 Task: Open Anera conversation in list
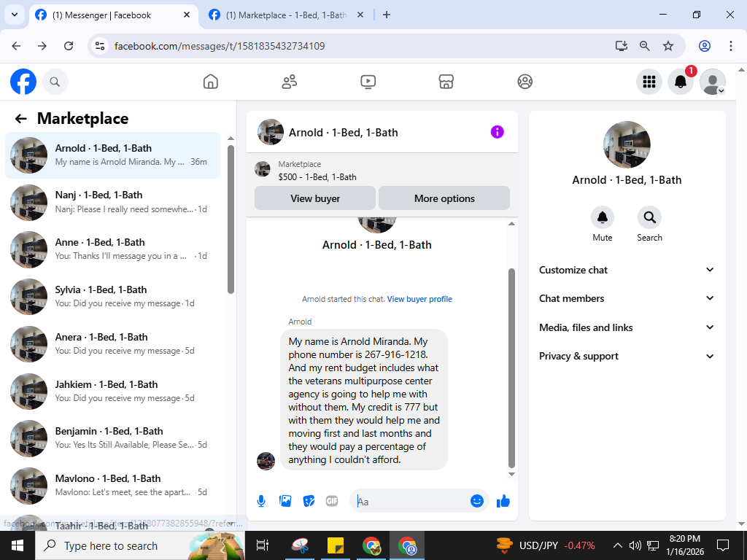point(113,344)
